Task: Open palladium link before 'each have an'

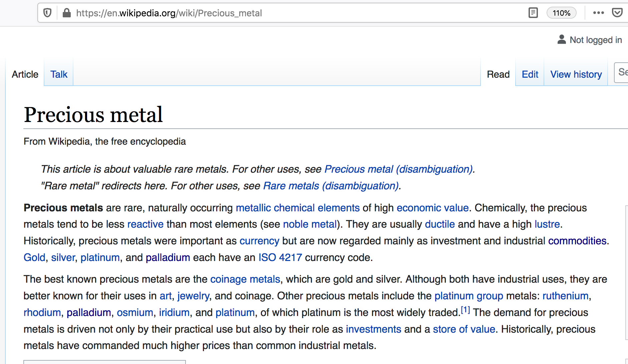Action: (168, 258)
